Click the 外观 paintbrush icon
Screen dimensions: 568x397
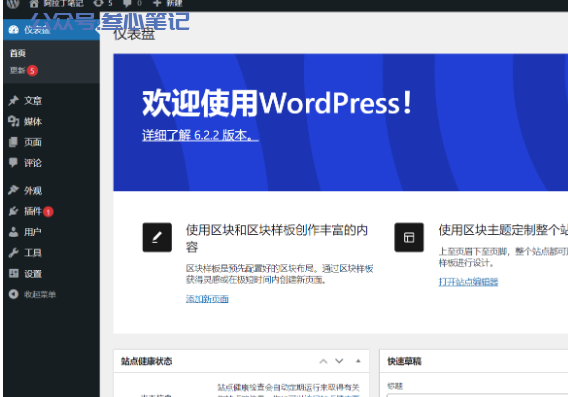tap(13, 190)
